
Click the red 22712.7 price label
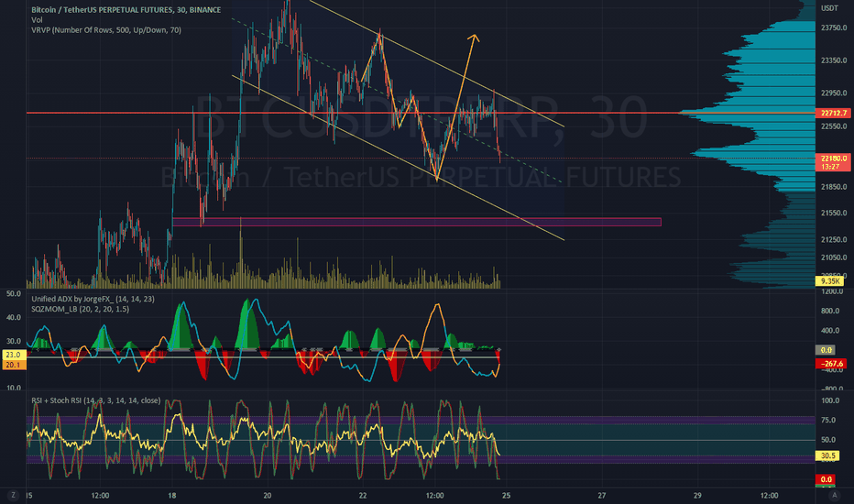(833, 113)
